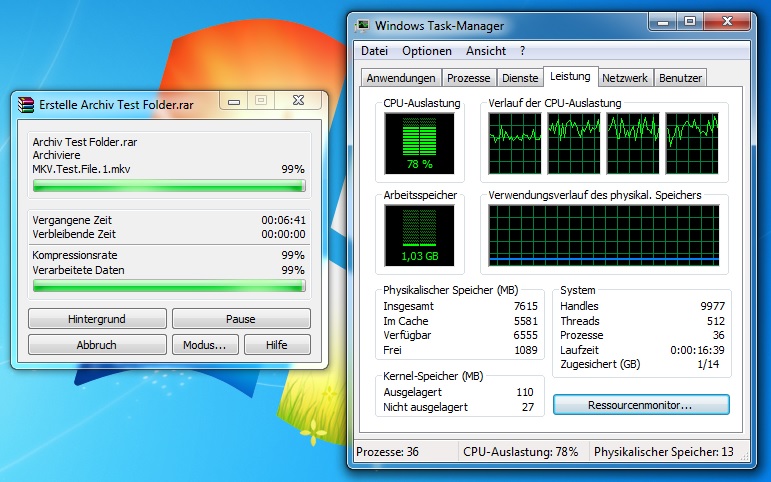
Task: Click the 'Im Cache' value 5581
Action: [x=526, y=321]
